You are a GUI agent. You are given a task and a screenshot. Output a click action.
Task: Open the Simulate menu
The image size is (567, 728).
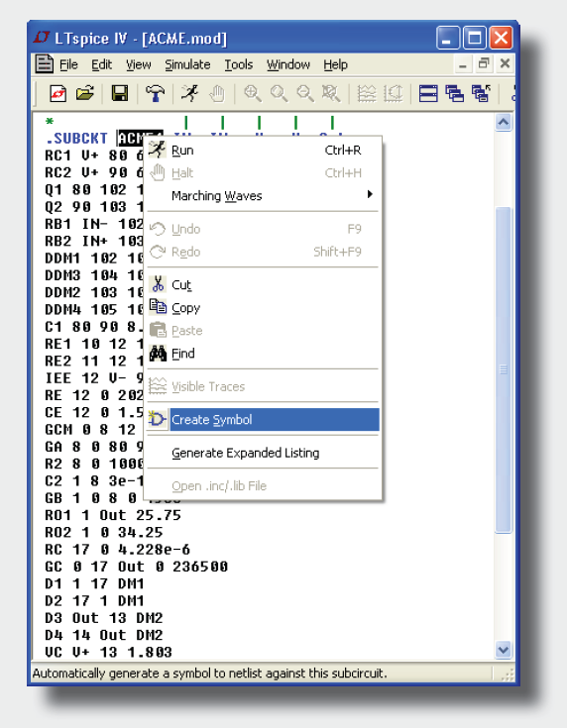coord(187,64)
